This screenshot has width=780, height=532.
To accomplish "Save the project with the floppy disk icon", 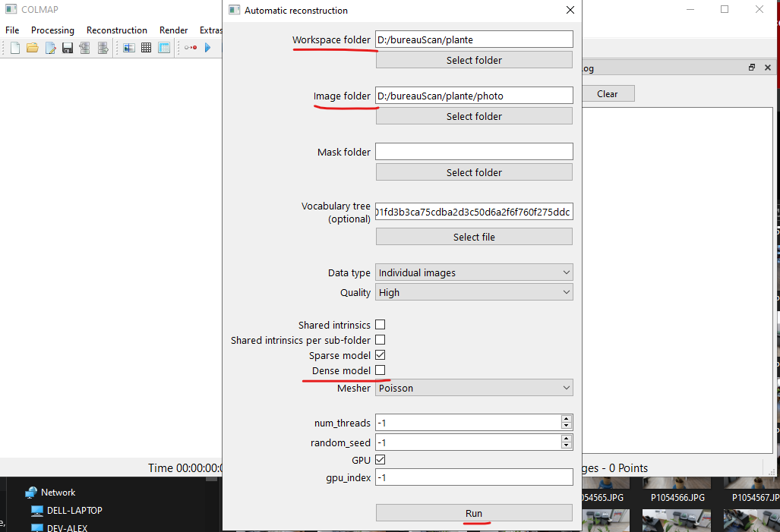I will (68, 47).
